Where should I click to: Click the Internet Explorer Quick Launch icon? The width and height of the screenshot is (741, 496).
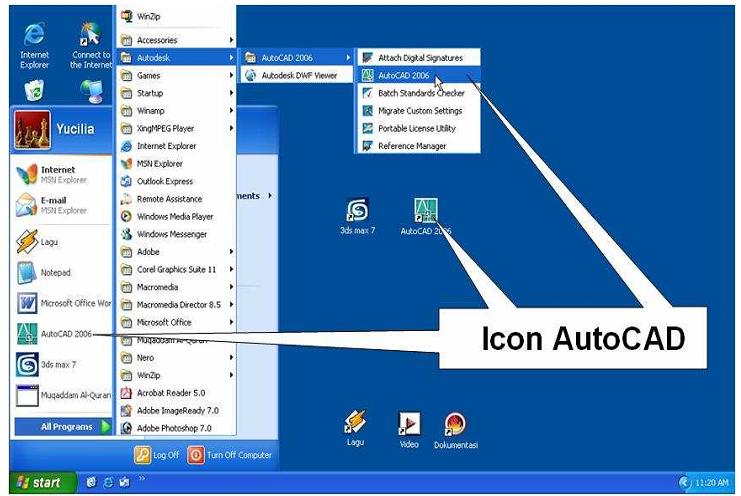click(108, 482)
